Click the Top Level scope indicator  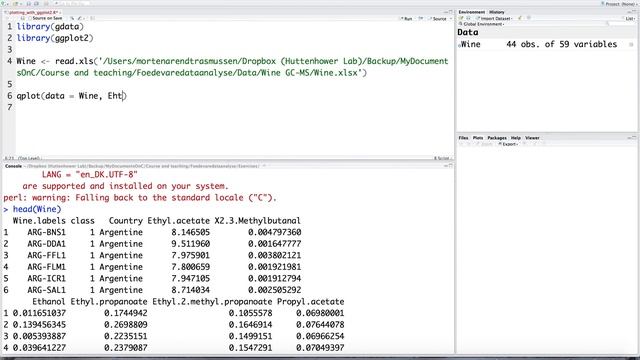[x=30, y=158]
